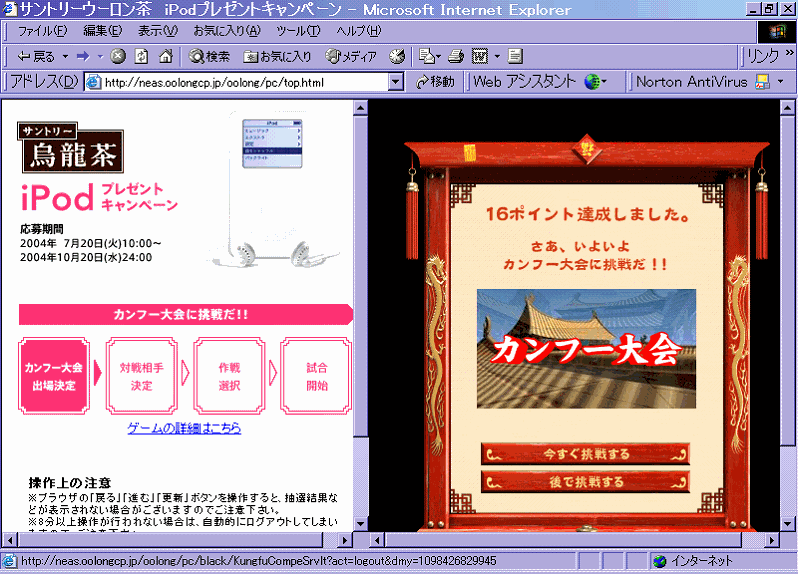Screen dimensions: 799x575
Task: Click the カンフー大会に挑戦だ!! pink banner
Action: coord(185,315)
